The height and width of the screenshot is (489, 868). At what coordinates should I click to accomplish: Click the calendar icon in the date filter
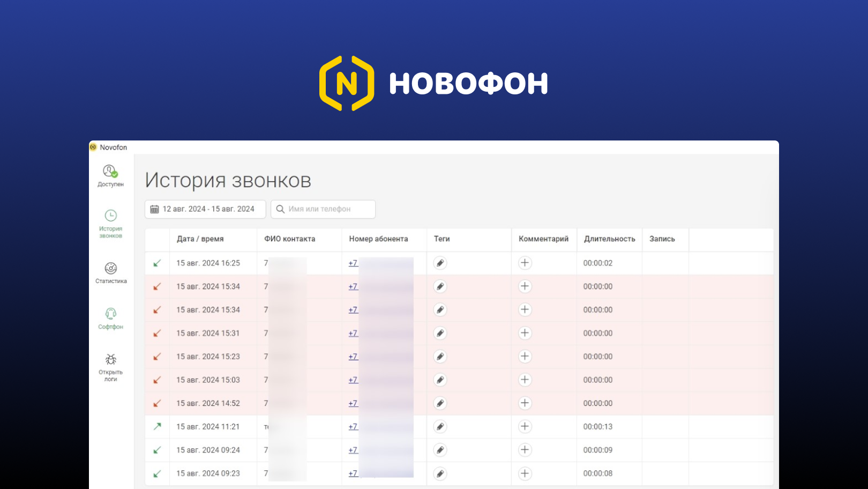(x=155, y=209)
